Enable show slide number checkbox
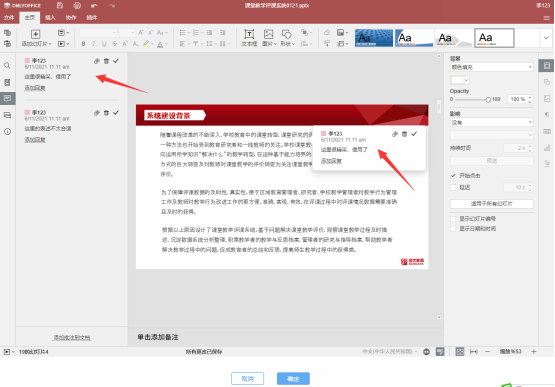 (453, 219)
